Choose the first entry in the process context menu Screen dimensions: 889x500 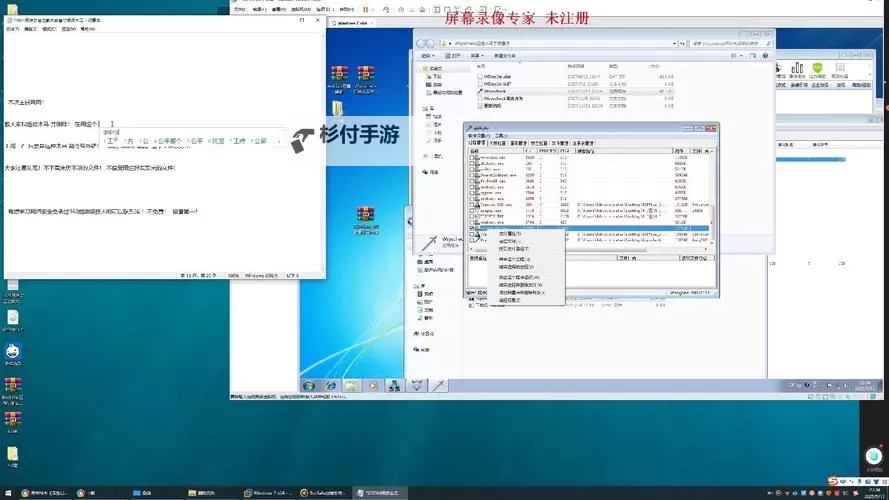[x=510, y=234]
